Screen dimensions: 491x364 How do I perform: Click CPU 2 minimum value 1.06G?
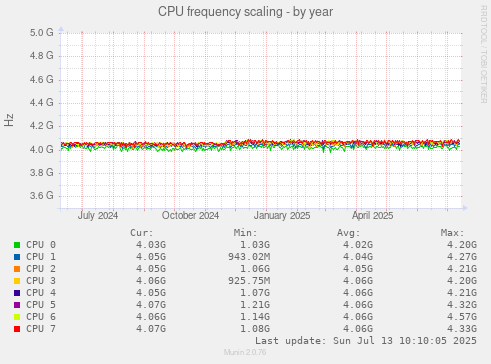(255, 269)
